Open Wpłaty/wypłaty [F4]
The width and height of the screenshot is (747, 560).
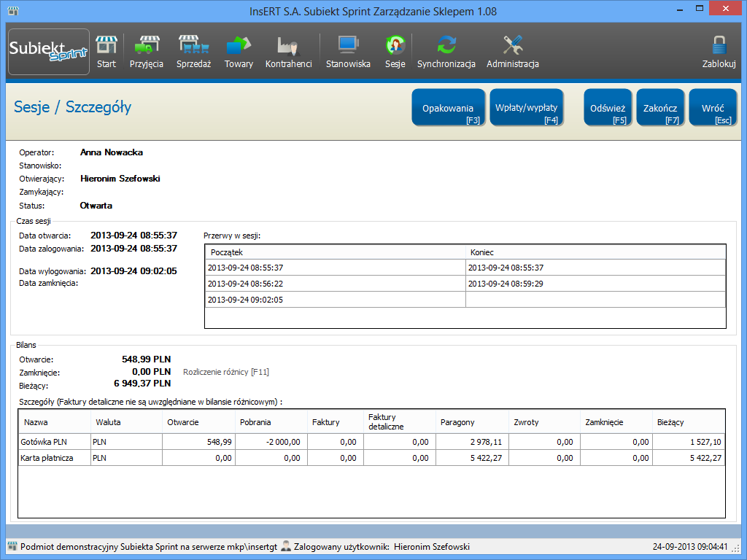pyautogui.click(x=527, y=108)
